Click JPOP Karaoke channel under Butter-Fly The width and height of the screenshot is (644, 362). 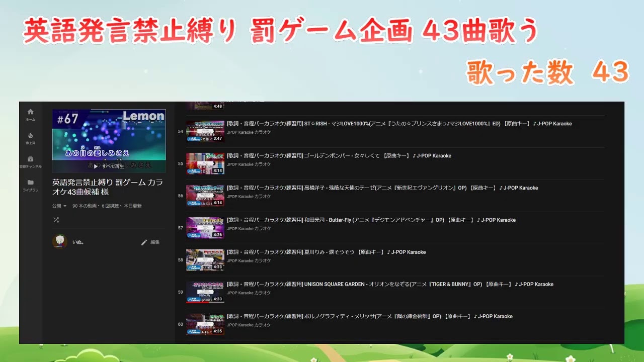click(249, 229)
